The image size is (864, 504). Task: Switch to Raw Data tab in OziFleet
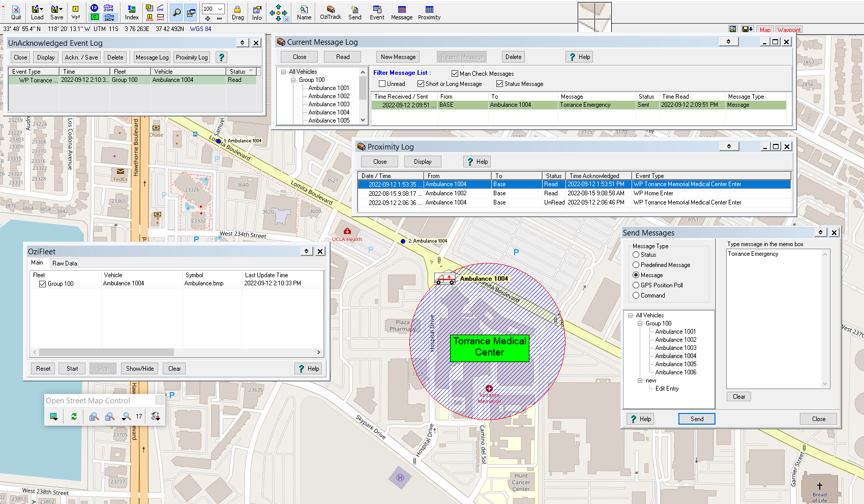pyautogui.click(x=65, y=263)
